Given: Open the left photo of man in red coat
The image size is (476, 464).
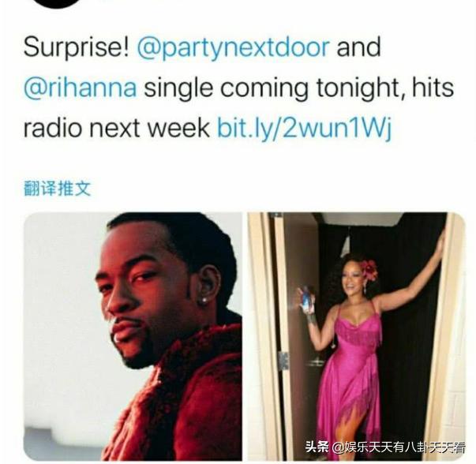Looking at the screenshot, I should click(x=133, y=336).
